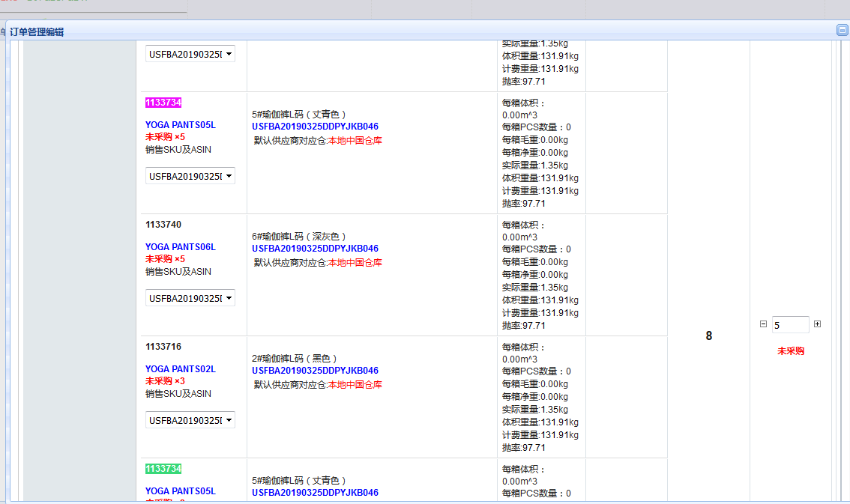Click 6#瑜伽裤L码（深灰色）product name
The height and width of the screenshot is (504, 850).
(299, 237)
